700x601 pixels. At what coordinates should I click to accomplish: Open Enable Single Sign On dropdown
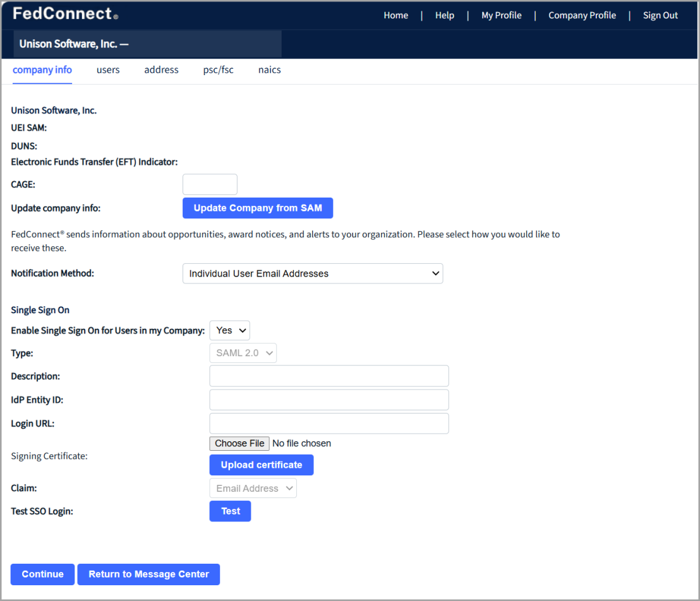229,331
